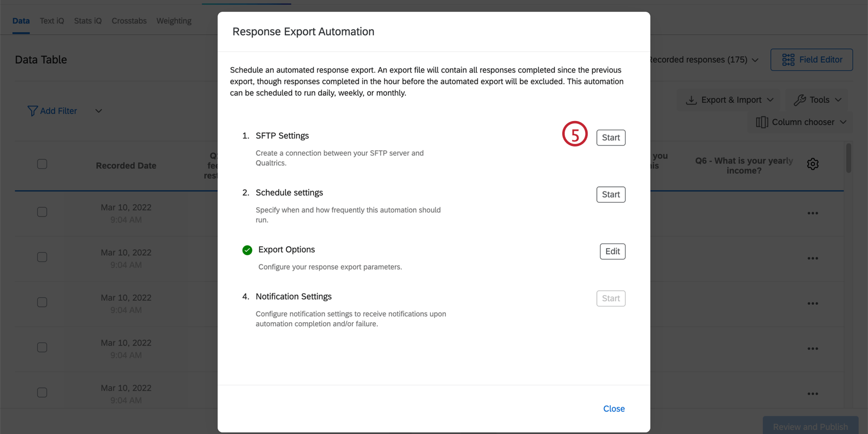The image size is (868, 434).
Task: Open the Crosstabs tab
Action: tap(129, 21)
